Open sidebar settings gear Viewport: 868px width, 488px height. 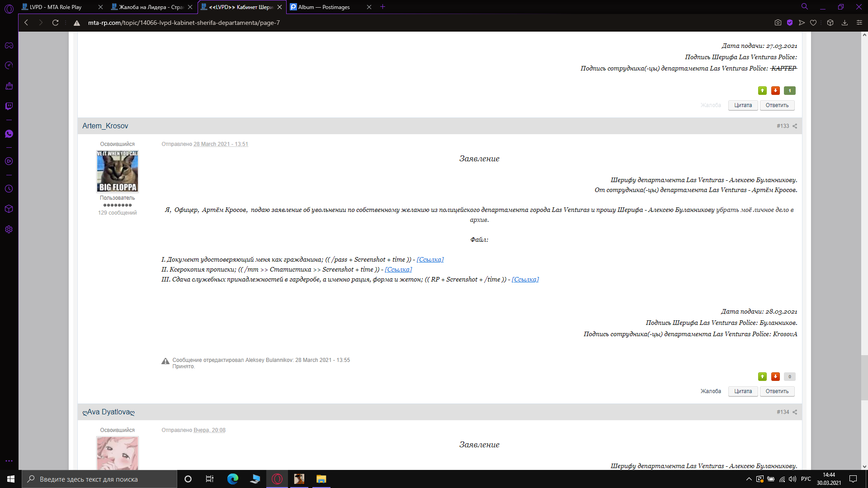pyautogui.click(x=9, y=230)
